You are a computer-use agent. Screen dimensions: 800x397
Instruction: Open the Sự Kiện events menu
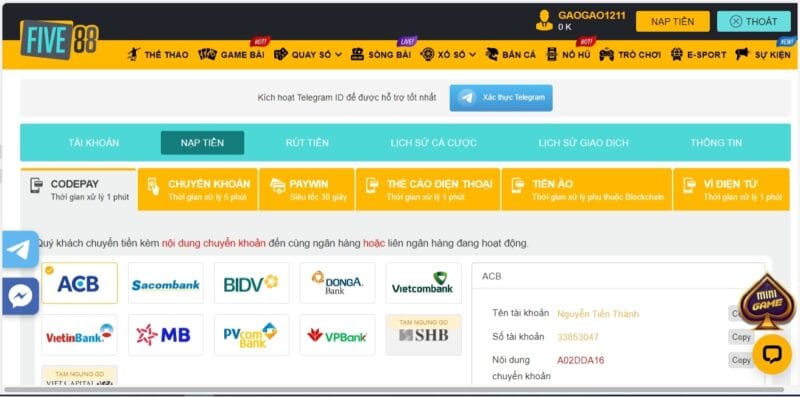763,55
